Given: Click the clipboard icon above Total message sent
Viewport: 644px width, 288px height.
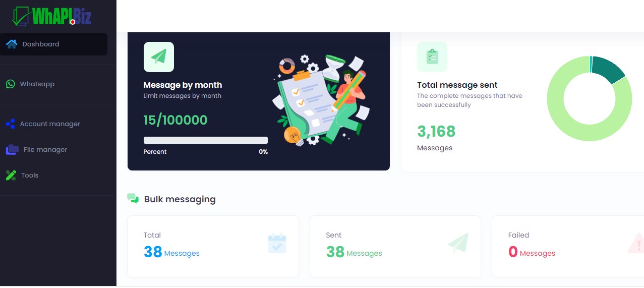Looking at the screenshot, I should [x=432, y=57].
